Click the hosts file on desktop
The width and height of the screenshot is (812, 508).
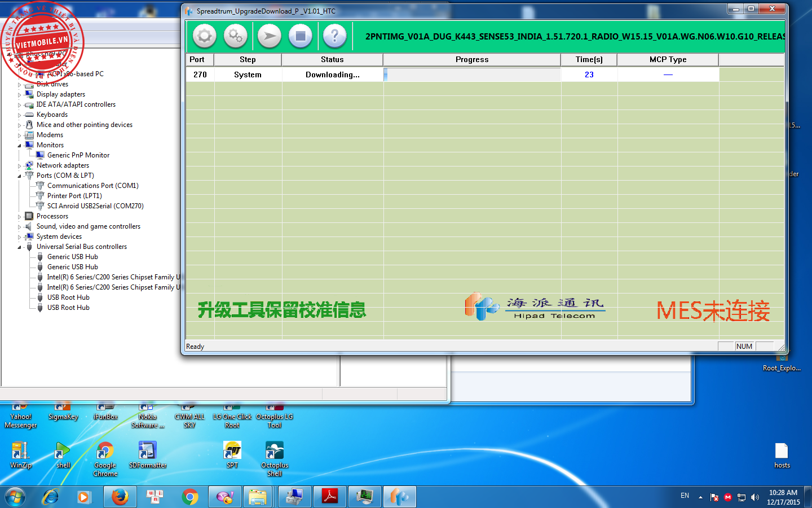click(x=782, y=456)
